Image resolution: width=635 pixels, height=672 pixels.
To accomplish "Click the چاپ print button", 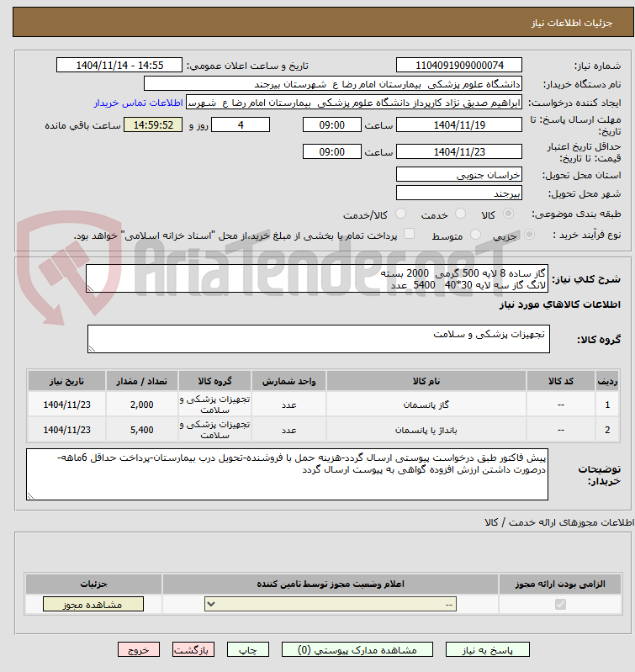I will [x=247, y=650].
